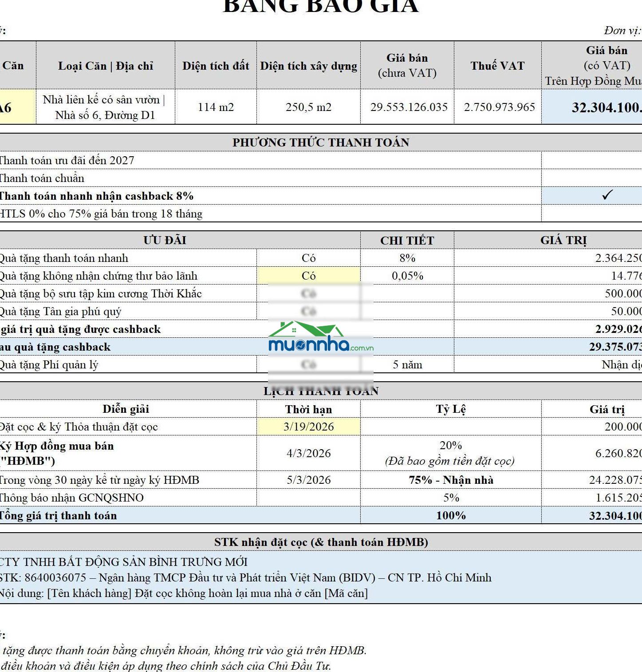642x672 pixels.
Task: Click the date cell '4/3/2026'
Action: (x=308, y=453)
